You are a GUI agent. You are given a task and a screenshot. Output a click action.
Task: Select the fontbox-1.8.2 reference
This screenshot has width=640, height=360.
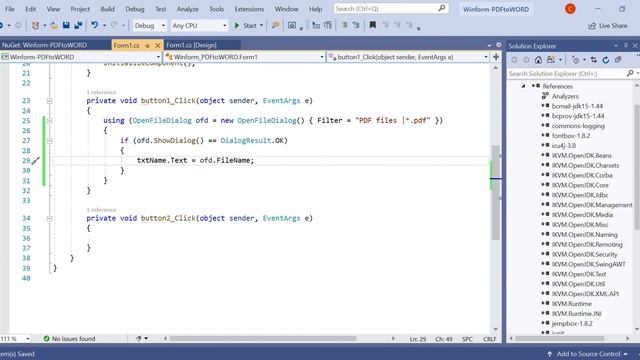pyautogui.click(x=571, y=136)
